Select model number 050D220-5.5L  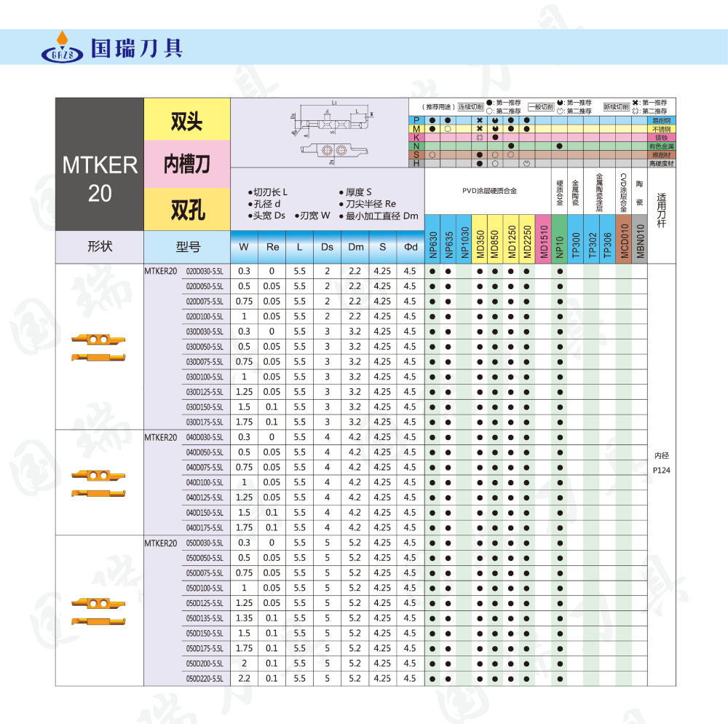coord(205,679)
